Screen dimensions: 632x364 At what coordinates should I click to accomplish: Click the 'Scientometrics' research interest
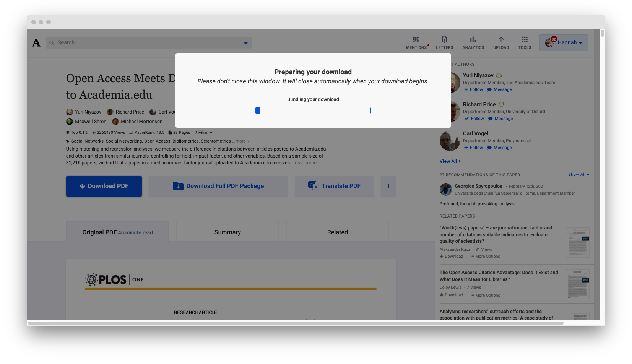[x=216, y=141]
